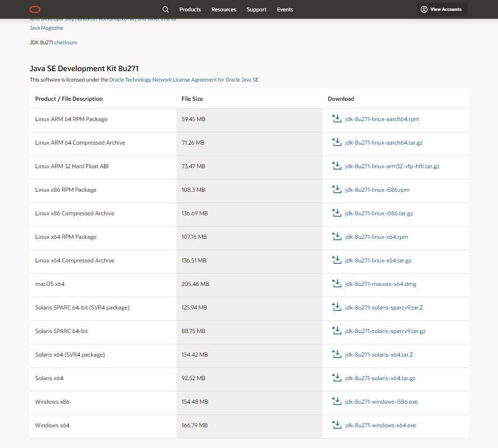Click the 'File Size' column header
The height and width of the screenshot is (448, 498).
pyautogui.click(x=192, y=99)
